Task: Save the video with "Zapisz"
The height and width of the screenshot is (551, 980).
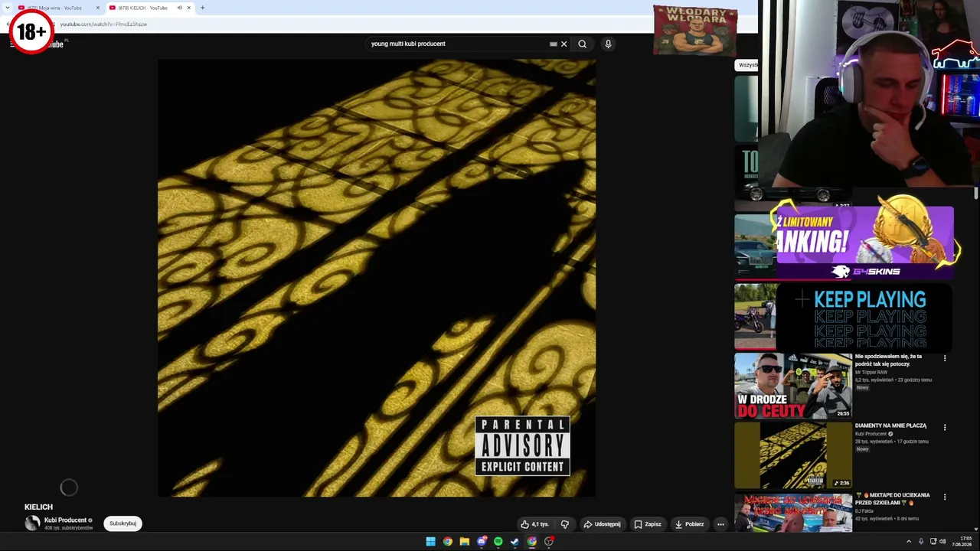Action: pyautogui.click(x=648, y=524)
